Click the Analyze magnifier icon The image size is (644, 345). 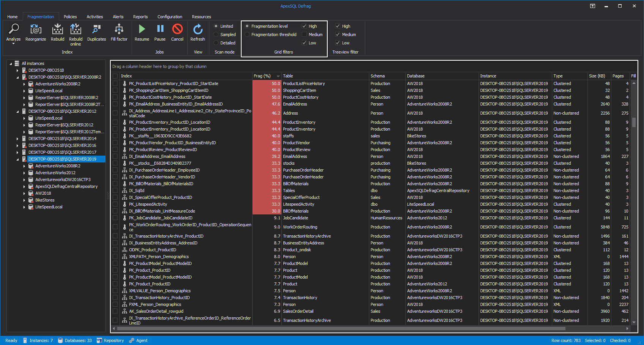pos(14,29)
